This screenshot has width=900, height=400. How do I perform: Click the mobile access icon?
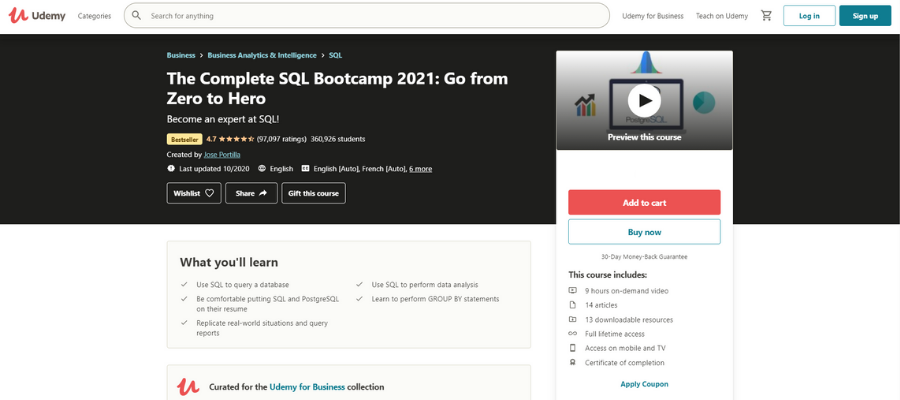[572, 348]
